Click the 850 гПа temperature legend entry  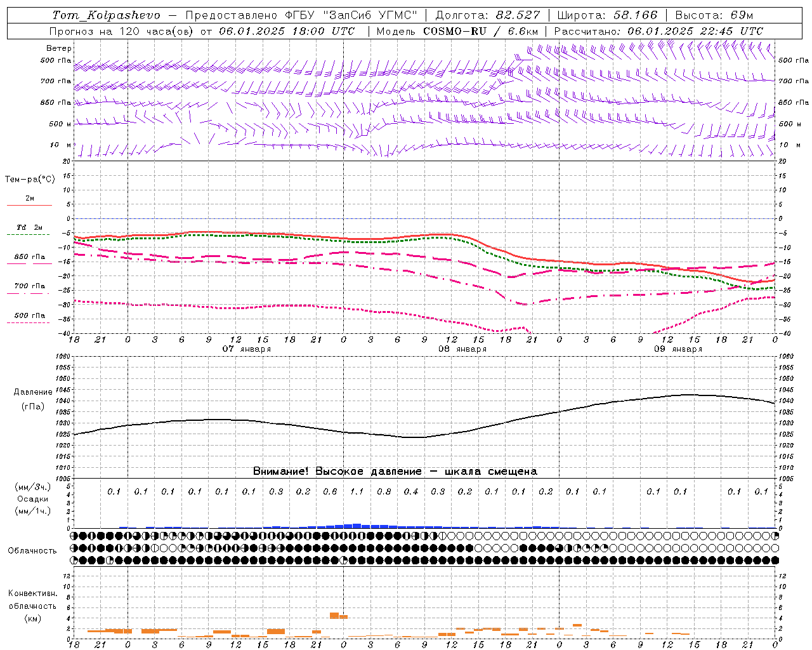[30, 257]
